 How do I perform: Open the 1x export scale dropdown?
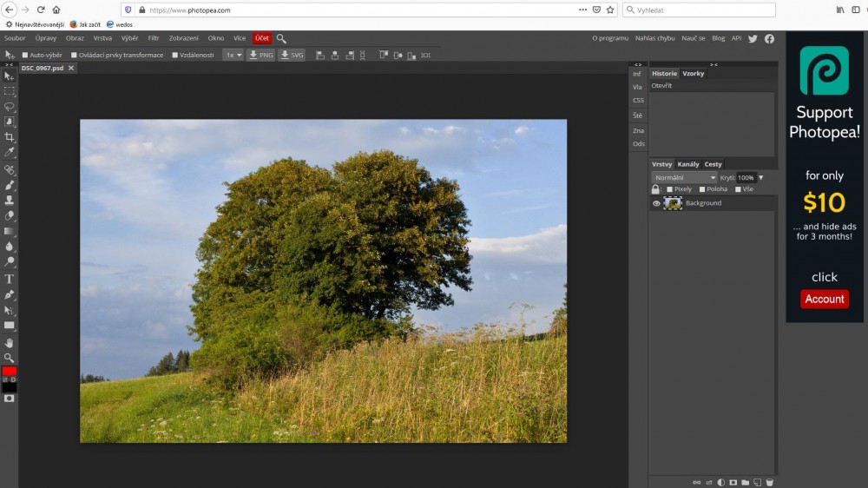233,55
